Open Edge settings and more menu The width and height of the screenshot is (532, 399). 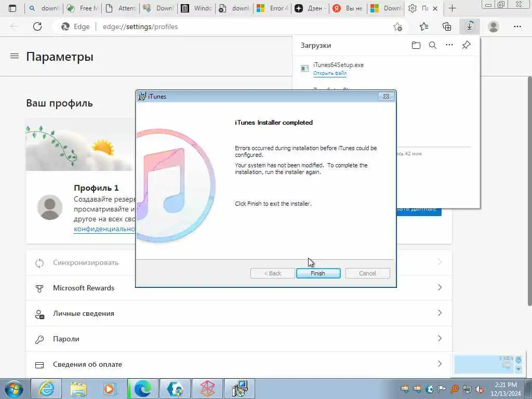click(517, 26)
